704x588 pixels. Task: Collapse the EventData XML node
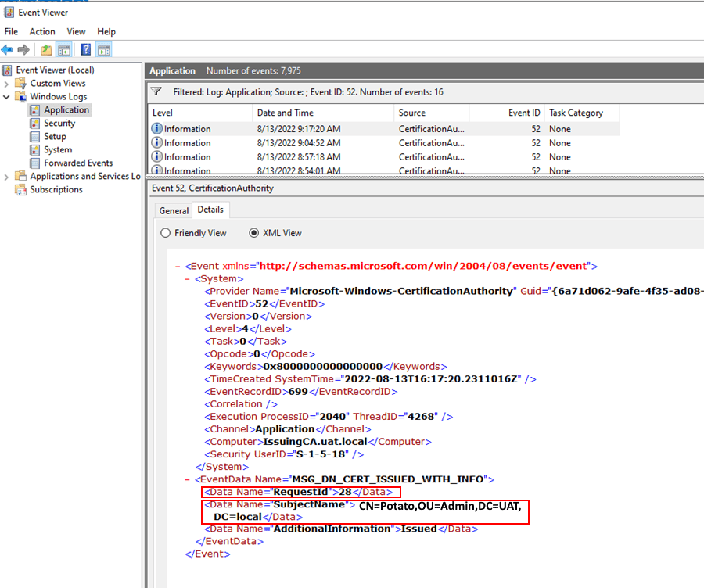point(188,479)
